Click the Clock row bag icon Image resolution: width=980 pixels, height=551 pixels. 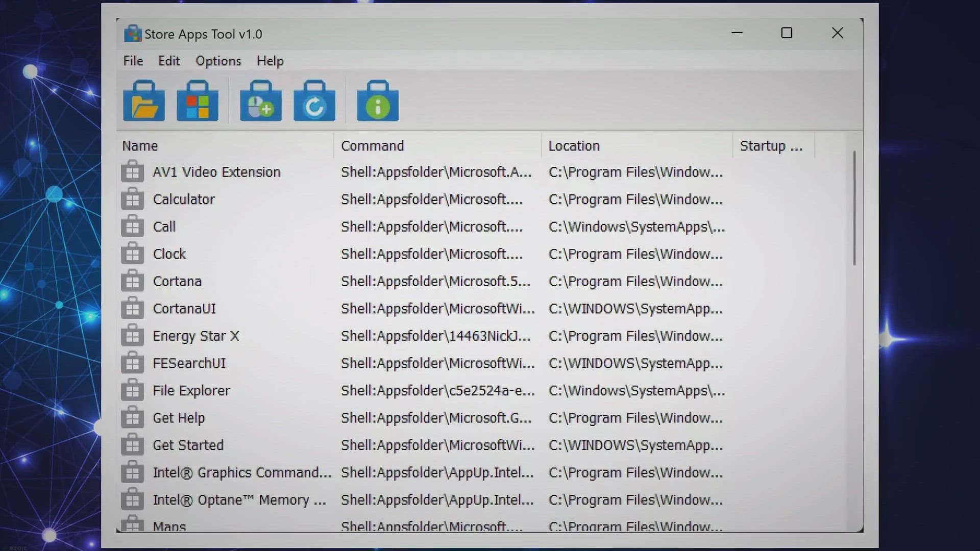tap(132, 254)
